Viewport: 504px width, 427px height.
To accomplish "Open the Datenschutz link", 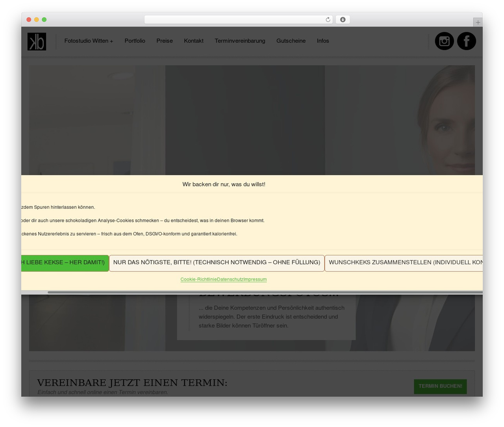I will click(x=230, y=279).
